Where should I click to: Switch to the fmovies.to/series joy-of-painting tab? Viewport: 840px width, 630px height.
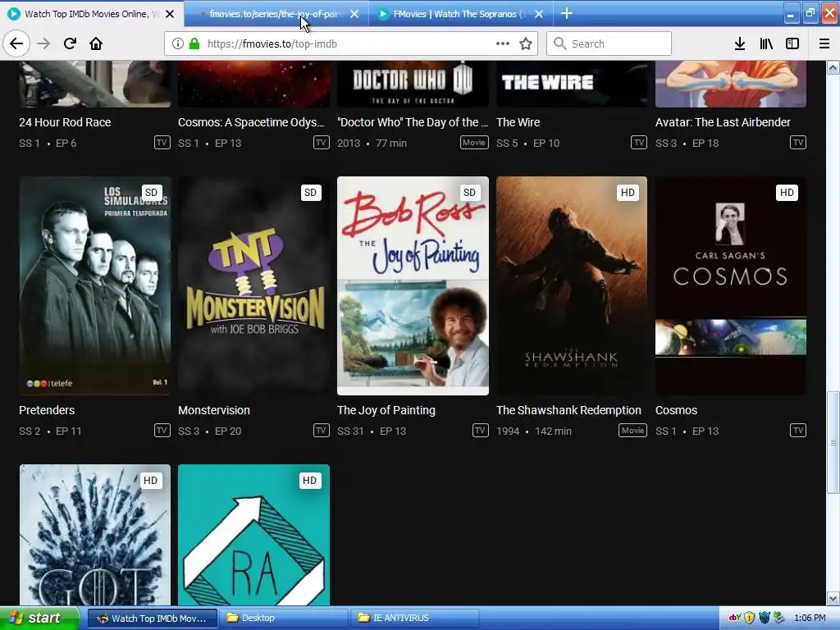[x=276, y=14]
